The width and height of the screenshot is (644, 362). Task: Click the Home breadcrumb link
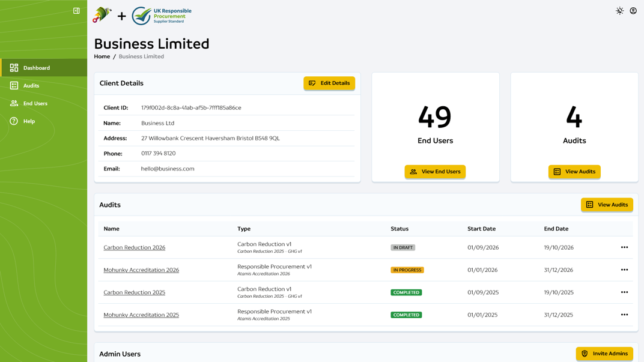pos(101,56)
